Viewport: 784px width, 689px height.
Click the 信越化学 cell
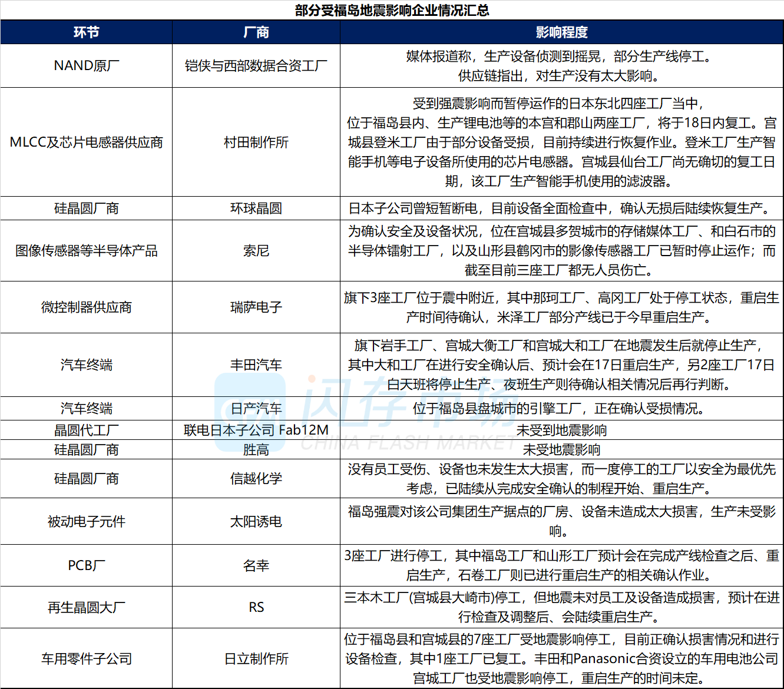coord(256,479)
